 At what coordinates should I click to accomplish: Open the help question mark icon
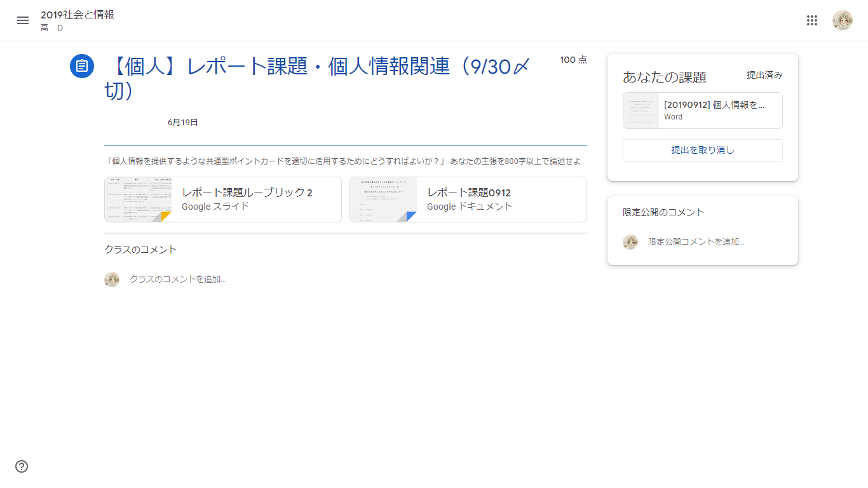22,466
